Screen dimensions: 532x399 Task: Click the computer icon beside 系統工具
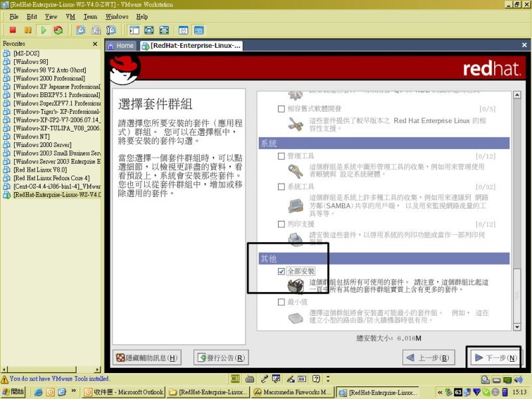(295, 205)
